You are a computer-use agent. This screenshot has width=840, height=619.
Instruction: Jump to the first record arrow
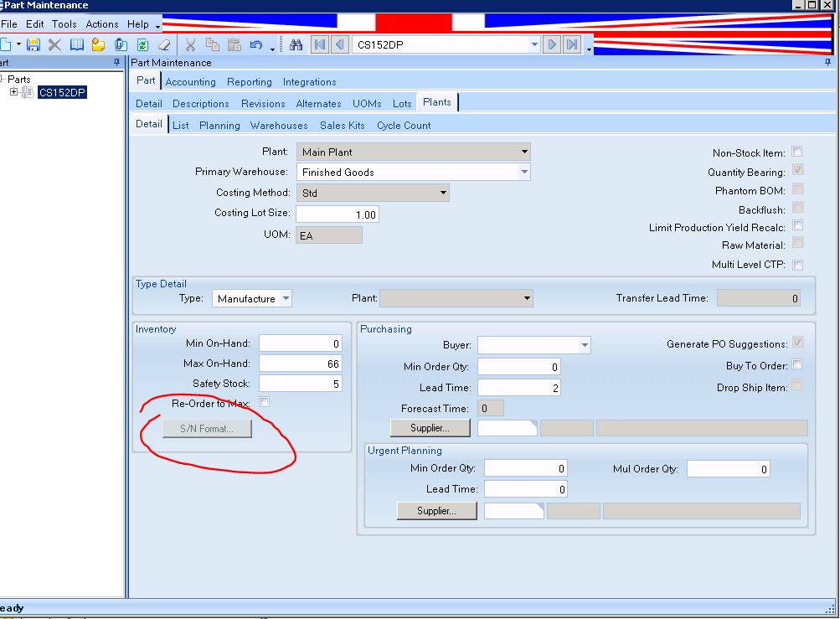pyautogui.click(x=319, y=44)
